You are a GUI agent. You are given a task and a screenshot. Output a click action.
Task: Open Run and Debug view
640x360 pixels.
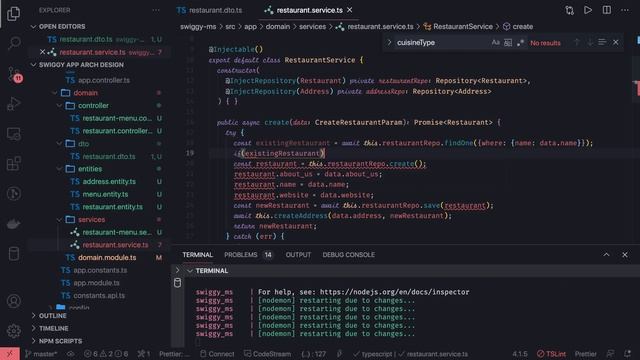tap(13, 104)
